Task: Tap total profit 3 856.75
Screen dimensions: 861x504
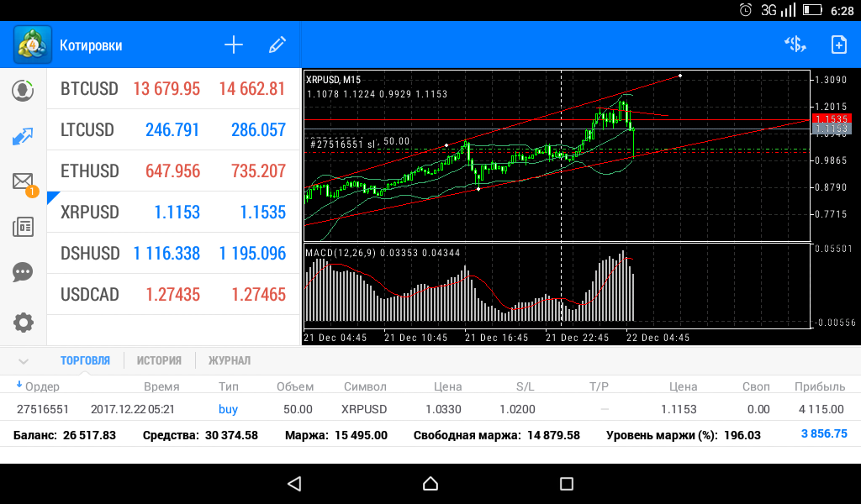Action: click(824, 433)
